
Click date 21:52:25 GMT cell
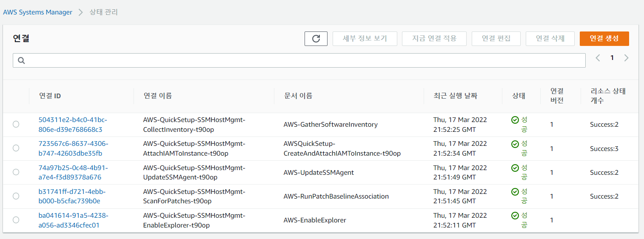pyautogui.click(x=460, y=125)
